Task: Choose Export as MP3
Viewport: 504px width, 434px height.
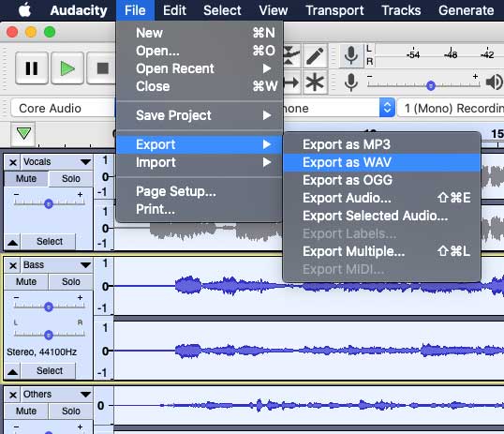Action: tap(382, 144)
